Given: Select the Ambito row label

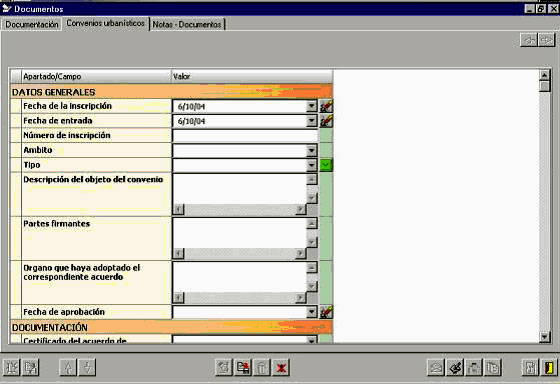Looking at the screenshot, I should pos(38,150).
